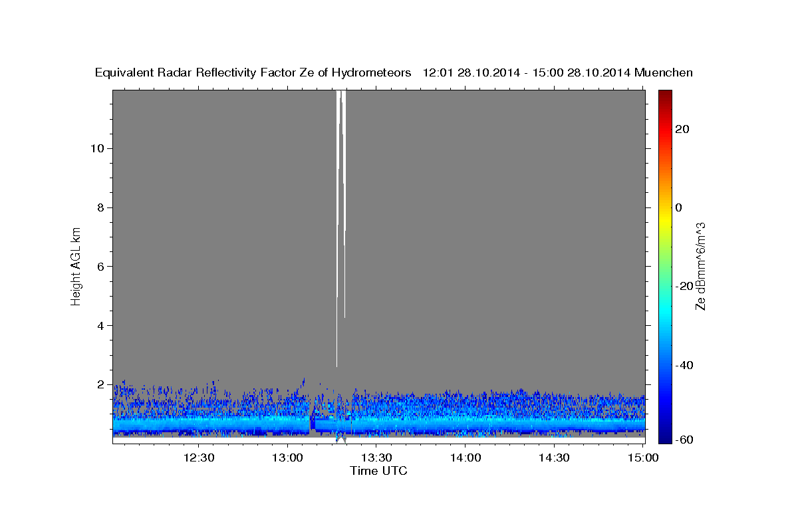798x532 pixels.
Task: Click the 15:00 time tick label
Action: (642, 458)
